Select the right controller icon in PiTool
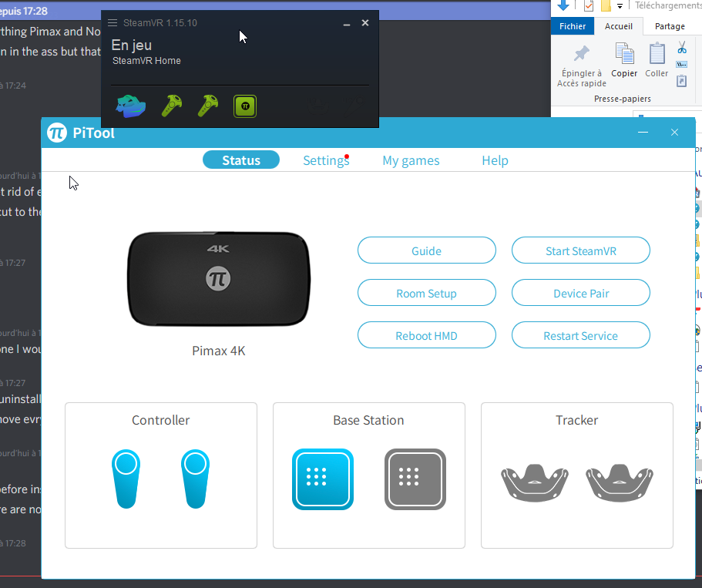 pyautogui.click(x=195, y=479)
